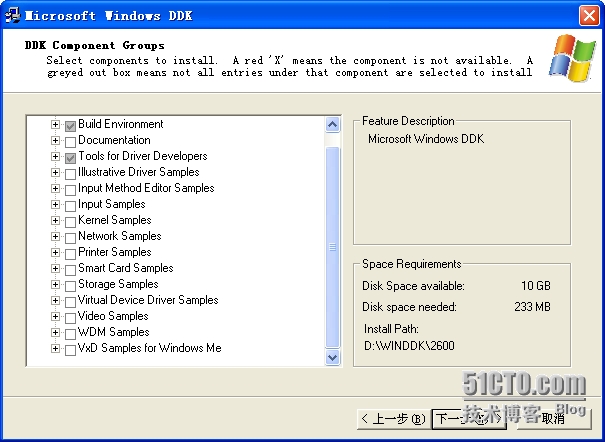Expand Tools for Driver Developers node
This screenshot has width=605, height=442.
click(x=55, y=156)
